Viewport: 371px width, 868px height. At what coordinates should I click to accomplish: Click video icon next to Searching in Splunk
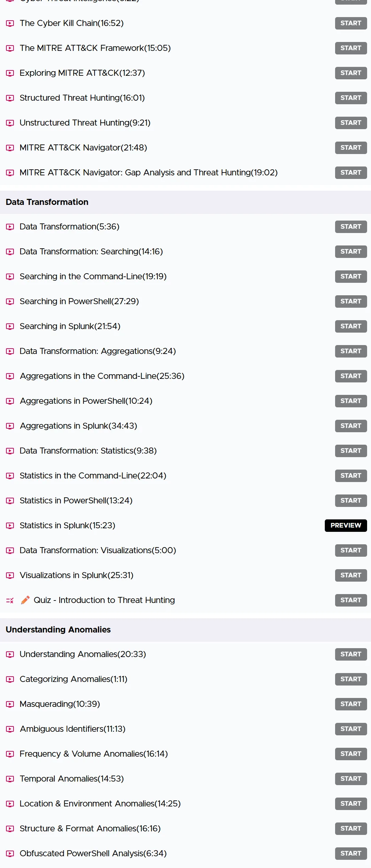tap(10, 327)
